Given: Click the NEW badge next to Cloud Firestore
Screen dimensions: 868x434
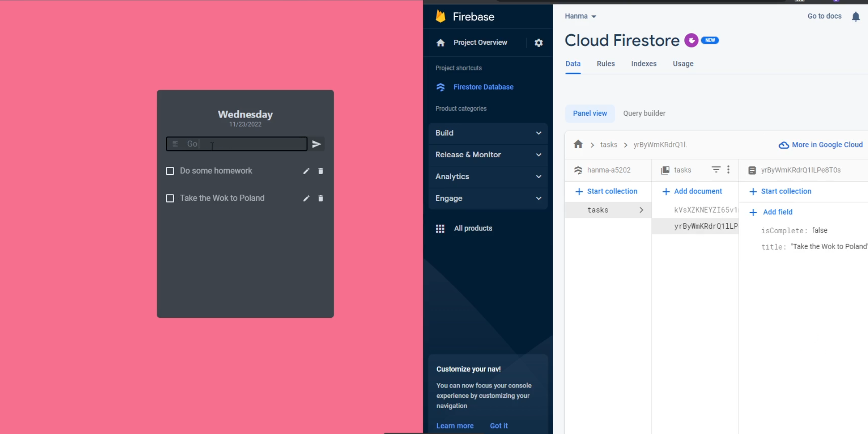Looking at the screenshot, I should click(x=710, y=40).
